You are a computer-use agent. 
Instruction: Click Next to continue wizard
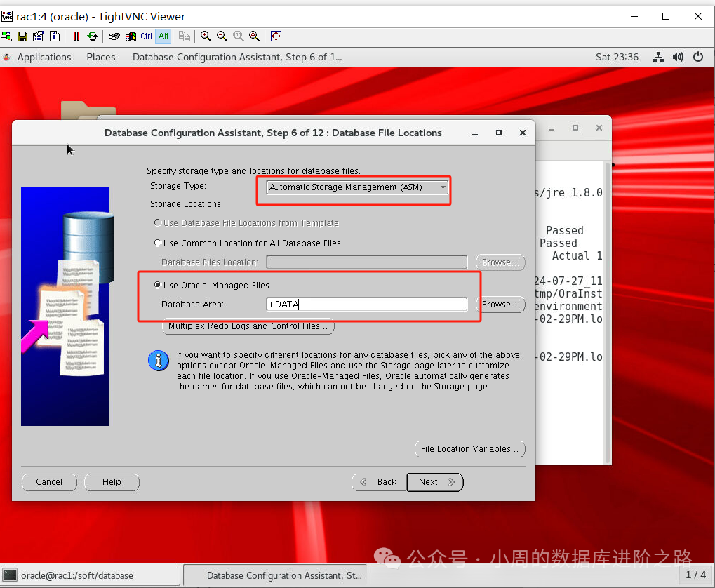435,482
